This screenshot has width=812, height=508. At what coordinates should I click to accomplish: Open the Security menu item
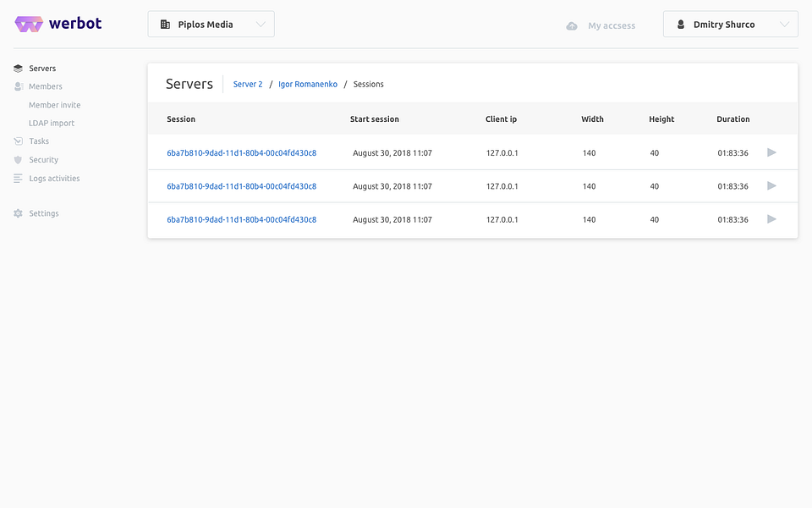(44, 160)
